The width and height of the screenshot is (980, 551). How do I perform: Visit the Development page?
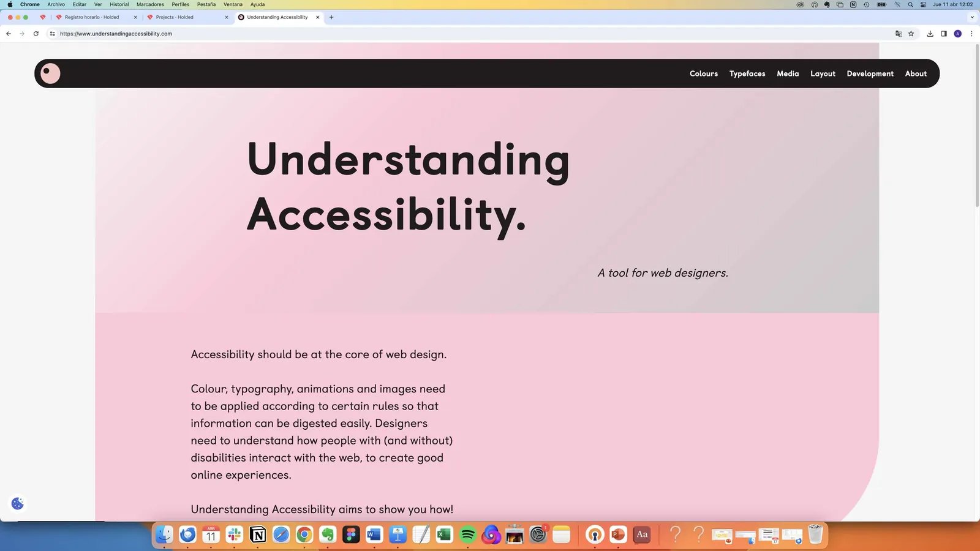[x=870, y=73]
